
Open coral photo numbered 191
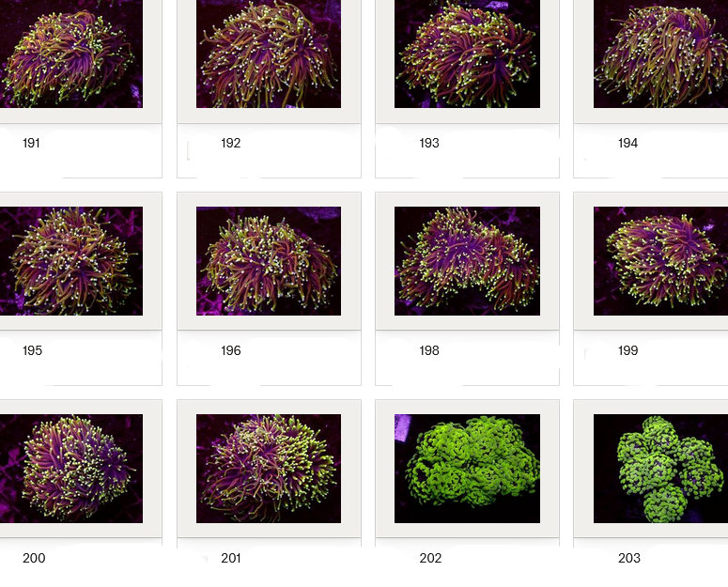(71, 54)
